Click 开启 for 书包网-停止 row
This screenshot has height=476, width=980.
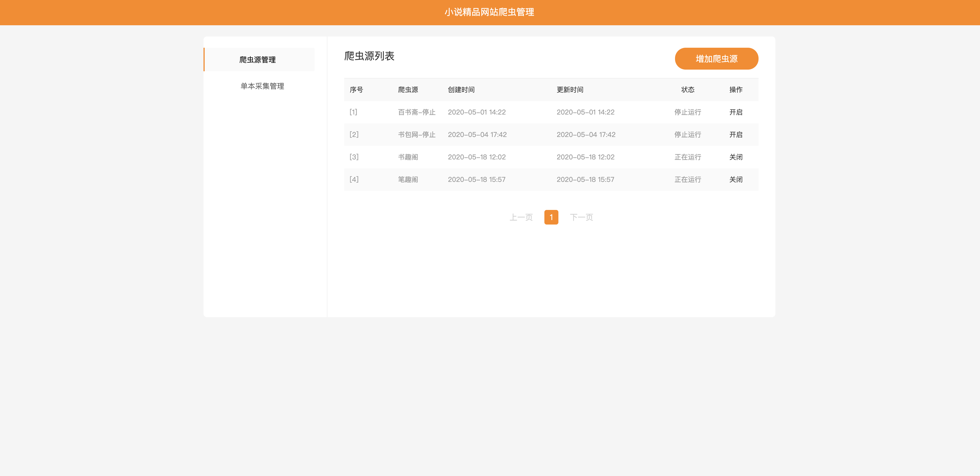735,134
